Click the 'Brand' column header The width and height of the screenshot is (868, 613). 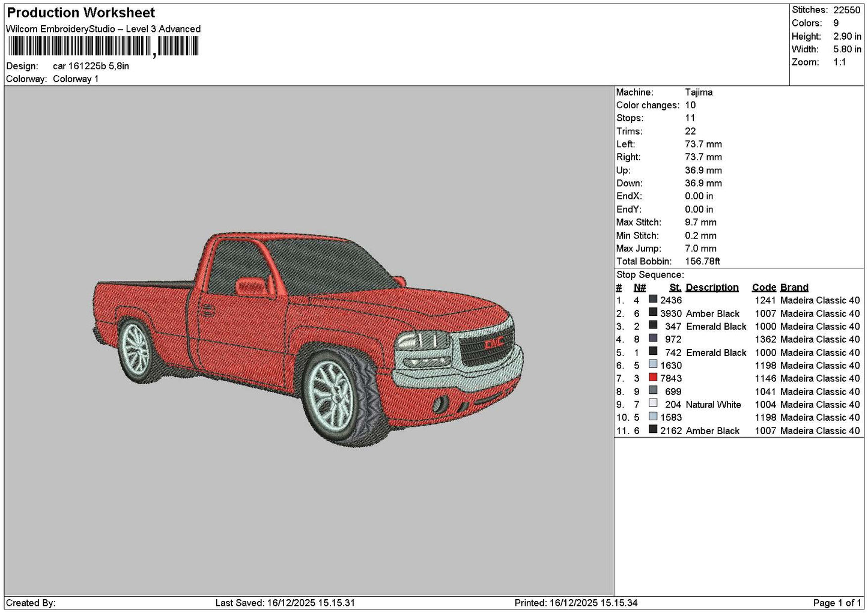pos(794,288)
